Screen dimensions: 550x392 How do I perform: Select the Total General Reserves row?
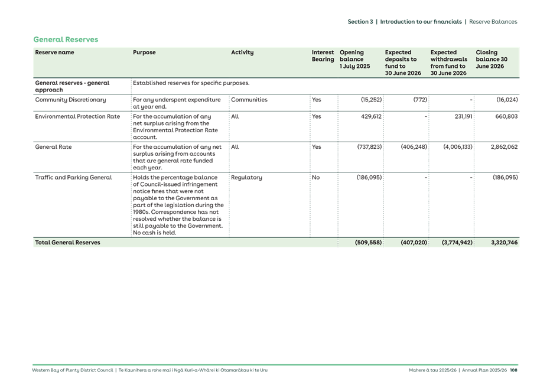(x=67, y=242)
